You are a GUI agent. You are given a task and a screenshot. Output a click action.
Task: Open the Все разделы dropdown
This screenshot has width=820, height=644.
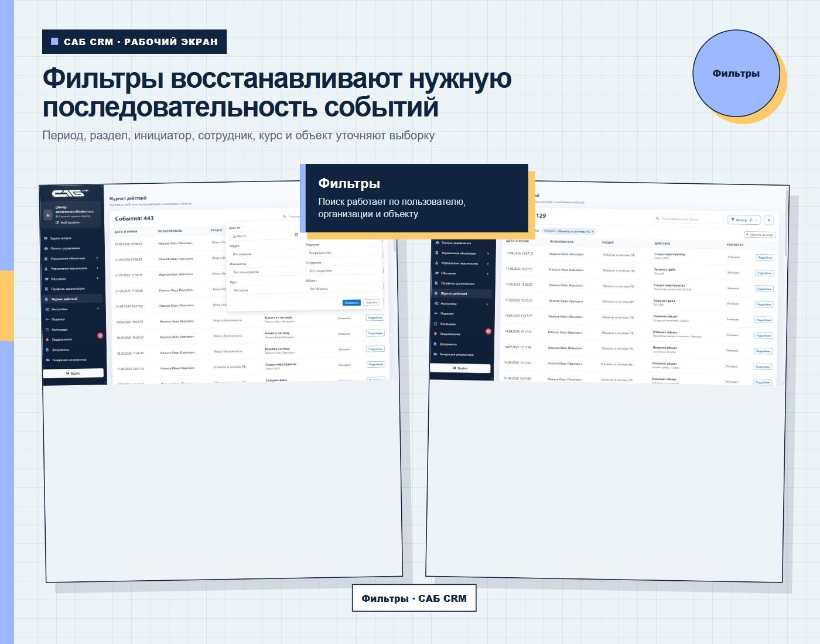click(x=266, y=254)
